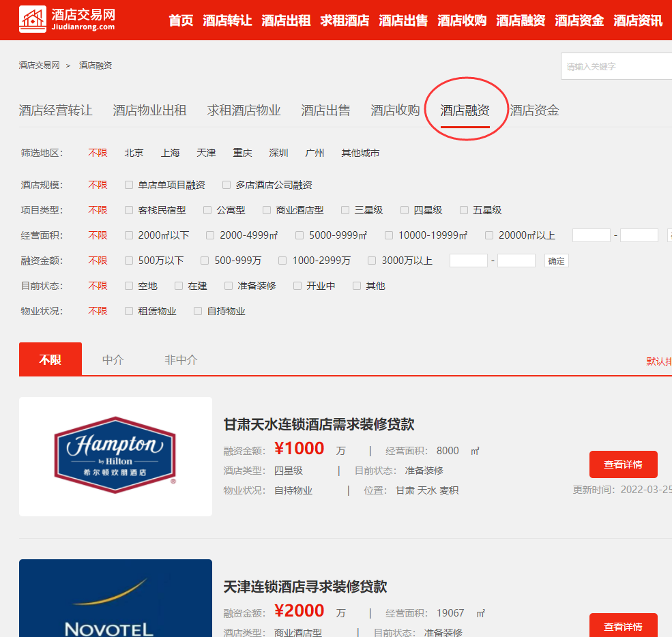Check the 10000-19999㎡ area option
The image size is (672, 637).
[x=389, y=235]
